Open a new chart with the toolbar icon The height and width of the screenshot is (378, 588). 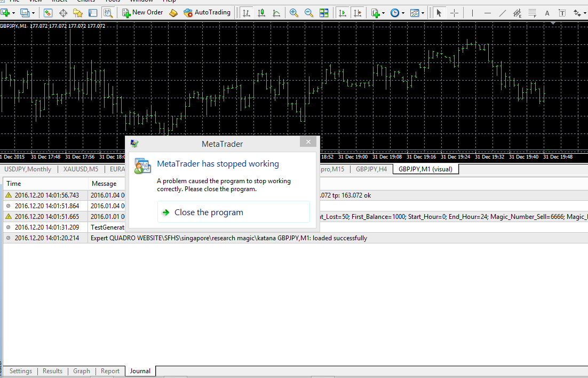(x=5, y=13)
